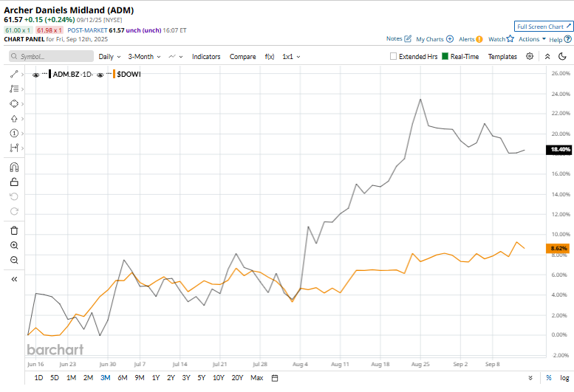The image size is (574, 392).
Task: Open the Notes editor icon
Action: [x=409, y=39]
